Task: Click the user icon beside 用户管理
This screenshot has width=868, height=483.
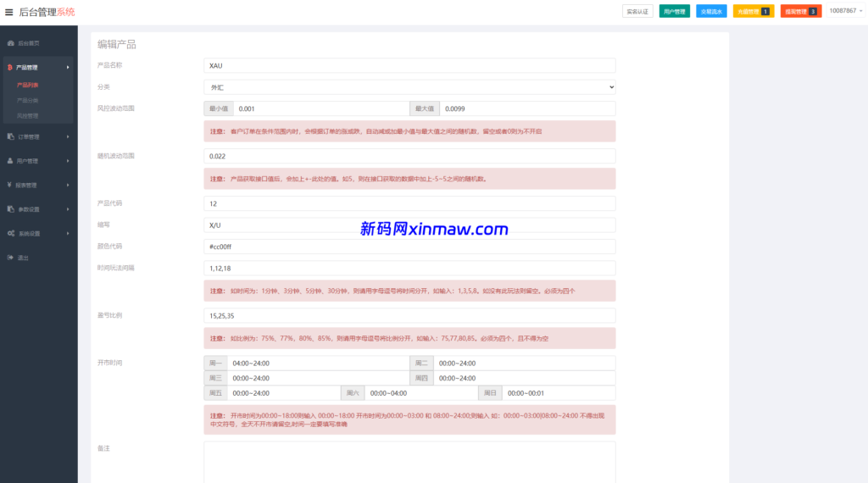Action: 10,161
